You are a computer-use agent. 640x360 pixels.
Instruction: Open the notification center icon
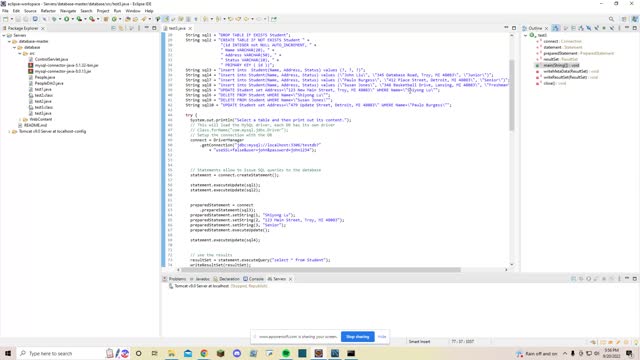629,353
